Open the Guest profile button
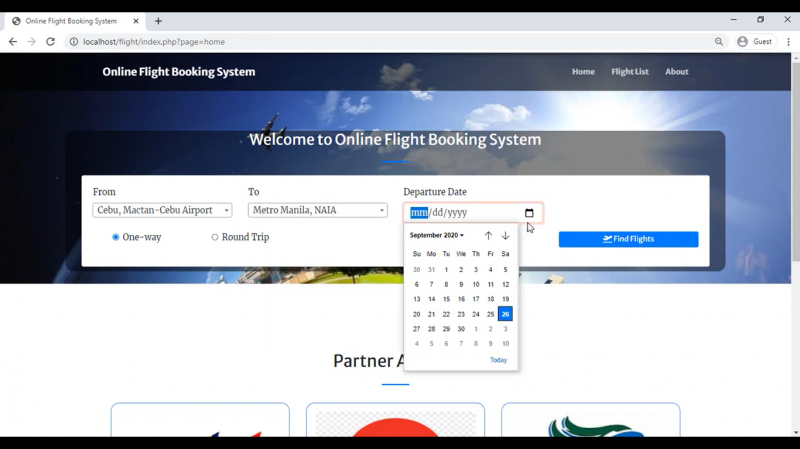Screen dimensions: 800x449 point(755,42)
